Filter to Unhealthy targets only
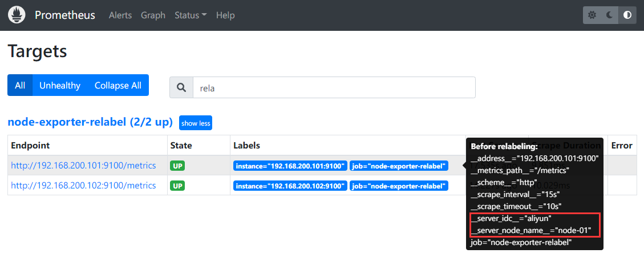The image size is (644, 253). 60,85
